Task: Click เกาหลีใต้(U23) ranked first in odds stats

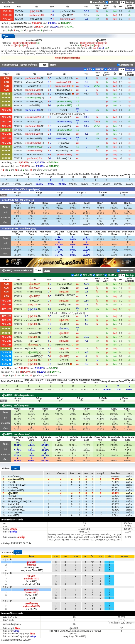Action: coord(15,477)
